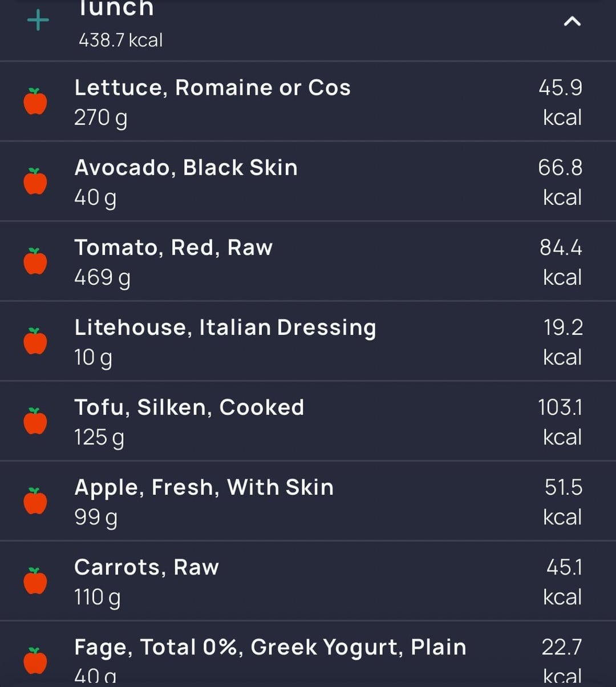Viewport: 616px width, 687px height.
Task: Select the Tofu, Silken, Cooked entry
Action: pos(308,421)
